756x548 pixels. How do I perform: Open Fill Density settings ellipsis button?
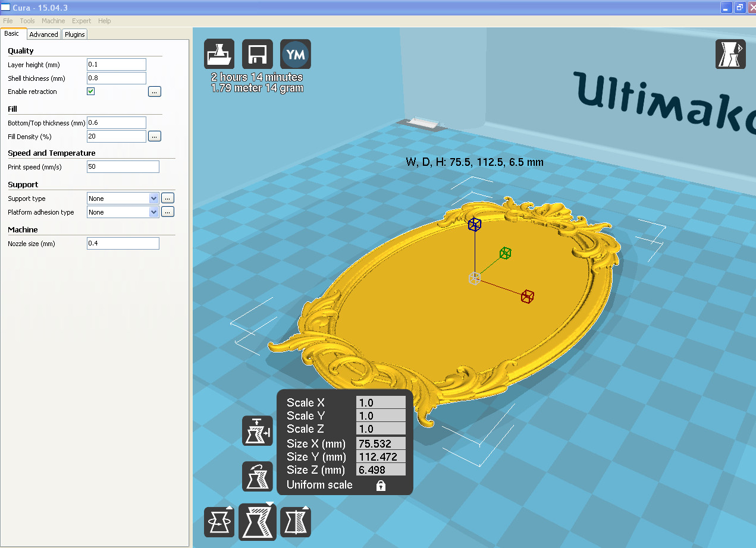pyautogui.click(x=155, y=136)
